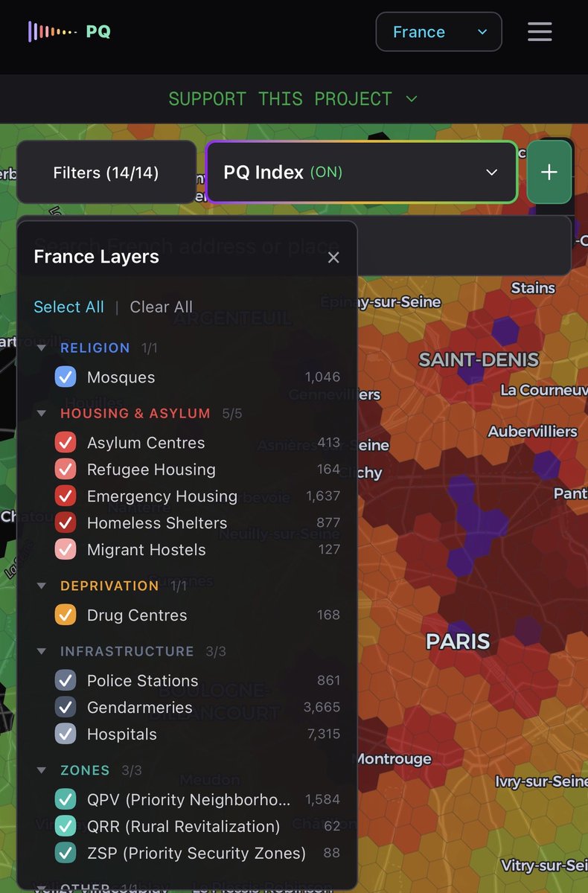This screenshot has width=588, height=893.
Task: Click the SAINT-DENIS map label
Action: click(x=479, y=360)
